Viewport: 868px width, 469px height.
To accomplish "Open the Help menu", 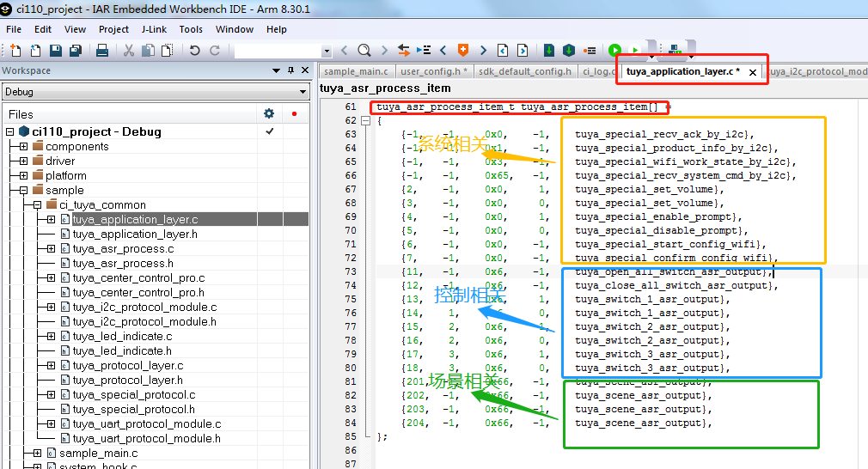I will (x=276, y=29).
